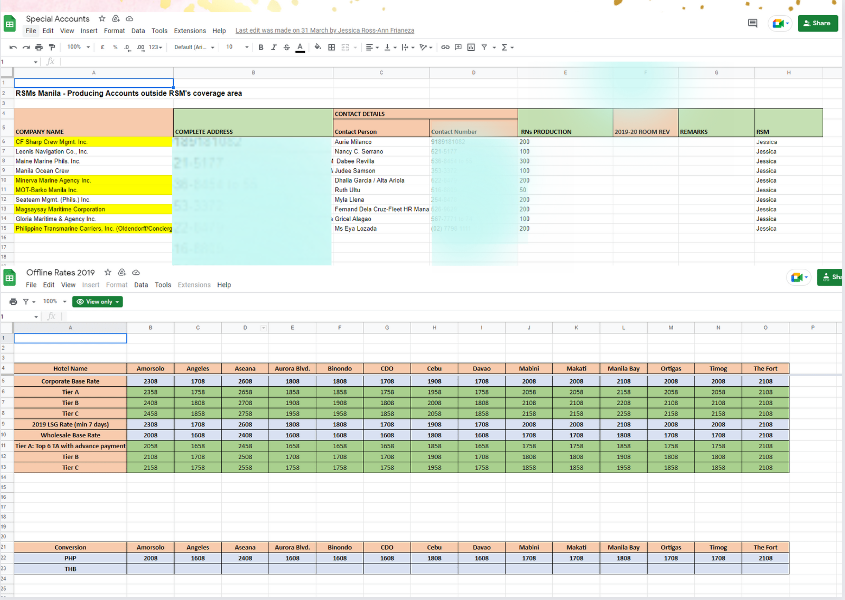Select 'Wholesale Base Rate' row label
Image resolution: width=845 pixels, height=600 pixels.
[70, 435]
